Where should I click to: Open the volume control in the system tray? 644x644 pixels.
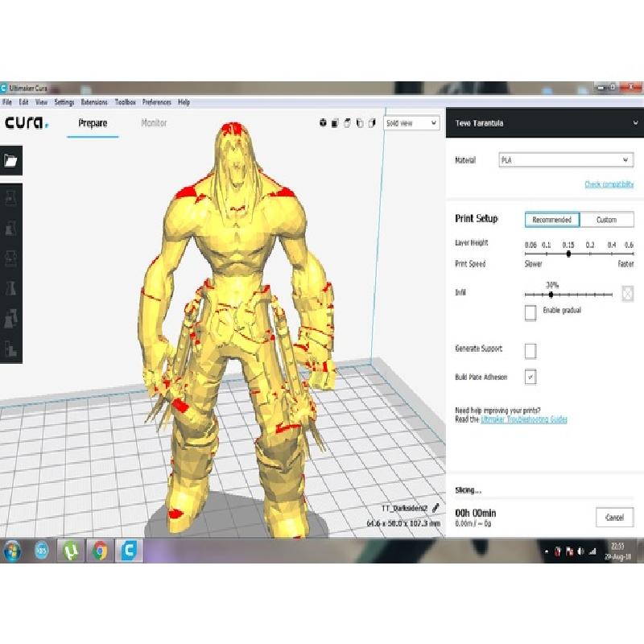click(x=580, y=551)
